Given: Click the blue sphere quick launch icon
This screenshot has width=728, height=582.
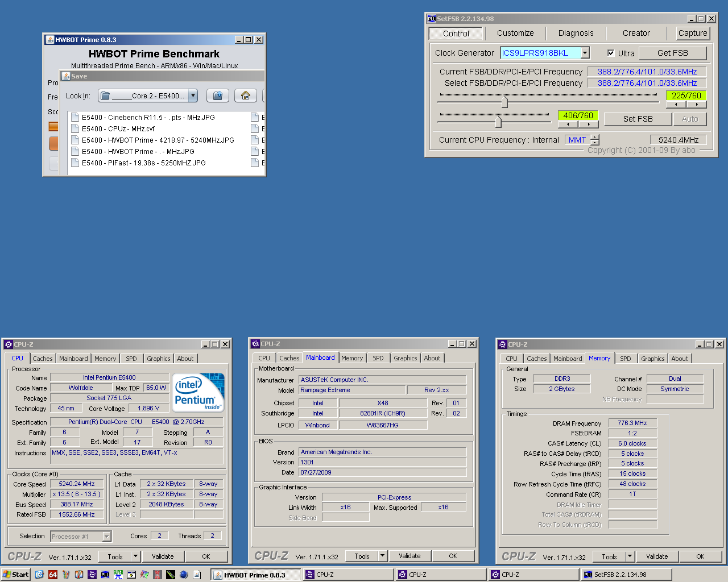Looking at the screenshot, I should [x=184, y=575].
